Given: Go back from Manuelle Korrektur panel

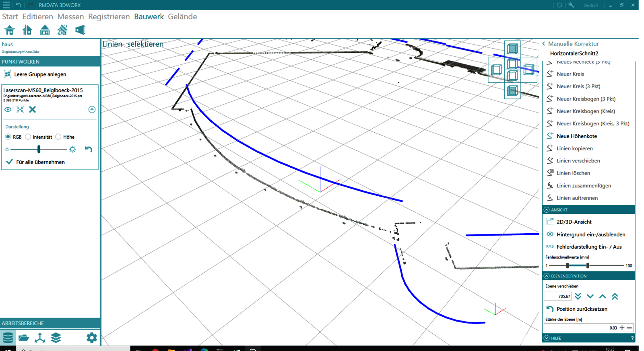Looking at the screenshot, I should pyautogui.click(x=544, y=44).
